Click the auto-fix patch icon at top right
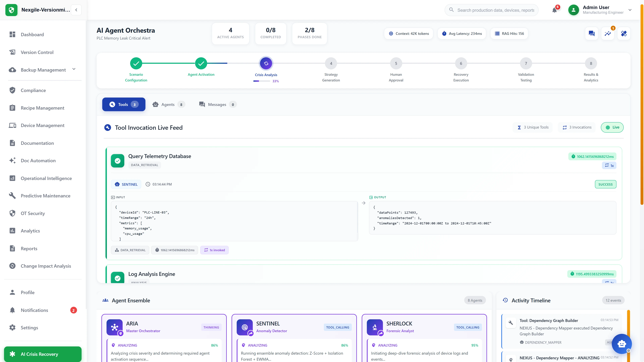This screenshot has height=362, width=644. 624,33
